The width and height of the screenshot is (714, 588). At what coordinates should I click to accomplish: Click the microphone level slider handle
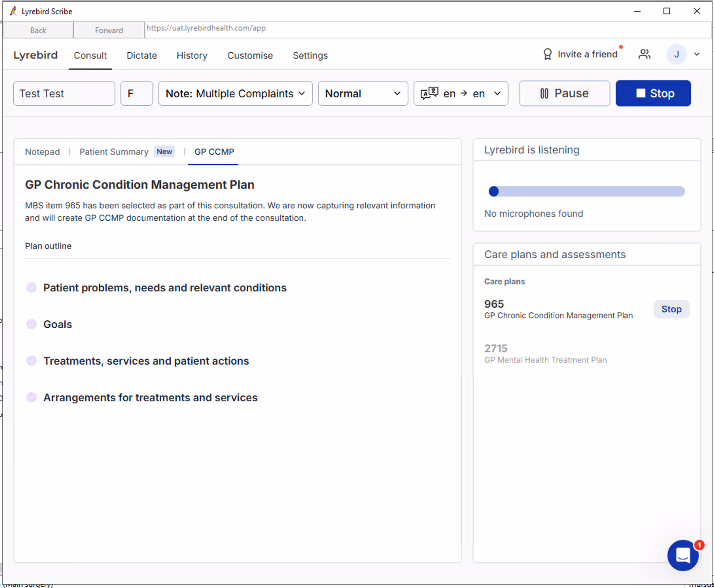pos(493,191)
